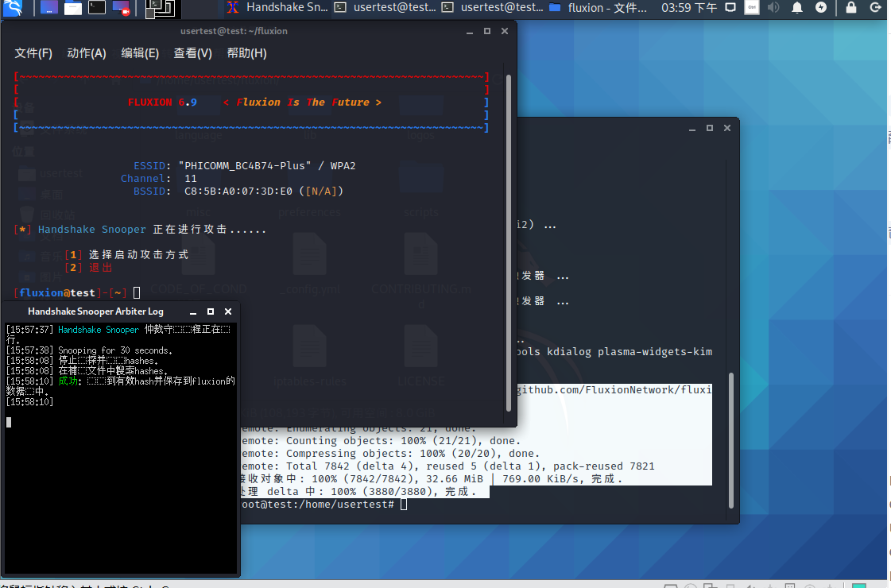Open the 查看(V) menu in terminal
The image size is (891, 588).
coord(192,52)
